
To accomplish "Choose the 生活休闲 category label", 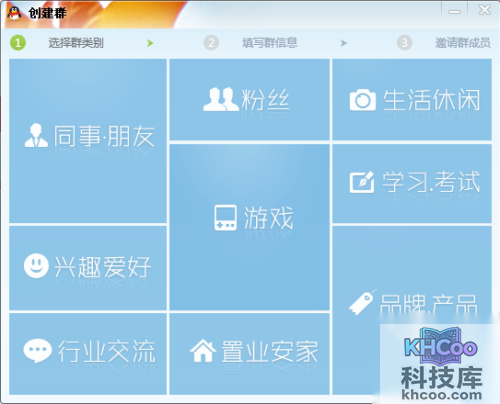I will (x=432, y=100).
